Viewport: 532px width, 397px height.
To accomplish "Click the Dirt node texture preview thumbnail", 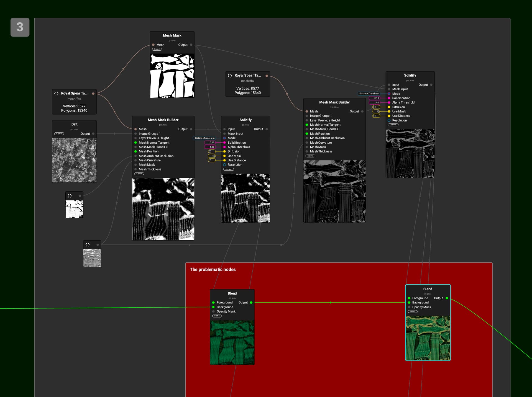I will pos(74,160).
